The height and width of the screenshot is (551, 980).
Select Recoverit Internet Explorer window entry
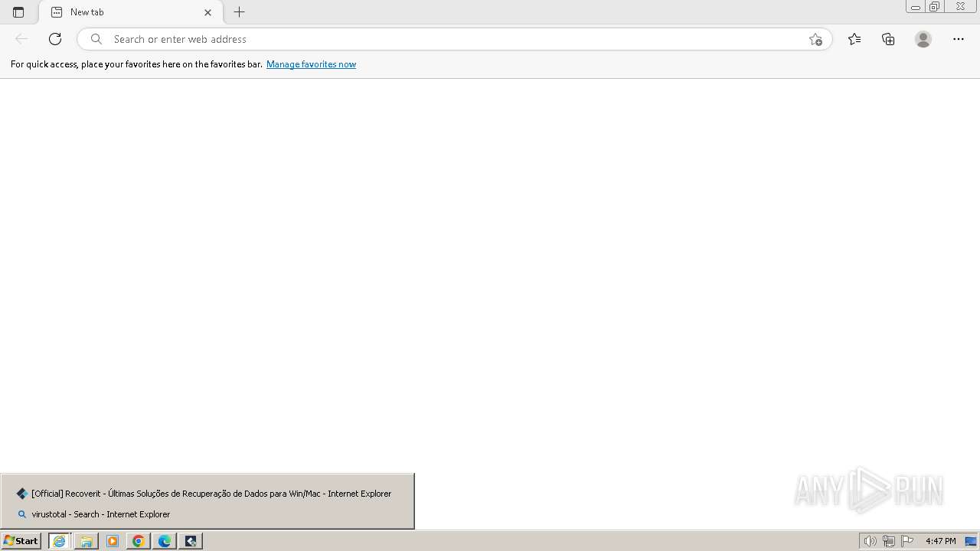pos(207,494)
